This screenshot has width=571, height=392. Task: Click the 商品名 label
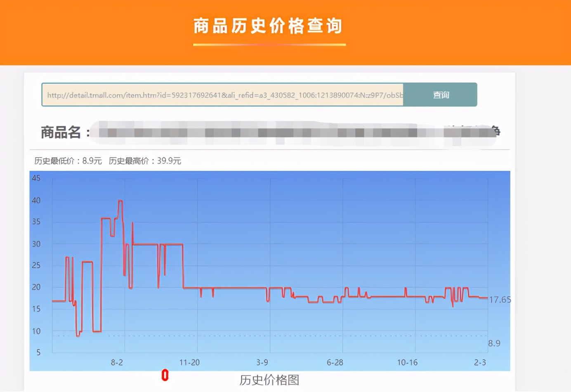tap(65, 132)
